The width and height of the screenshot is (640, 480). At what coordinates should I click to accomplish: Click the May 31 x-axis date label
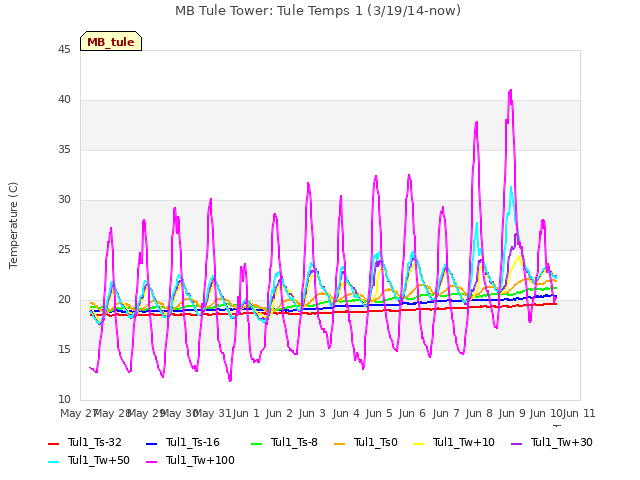[x=212, y=413]
